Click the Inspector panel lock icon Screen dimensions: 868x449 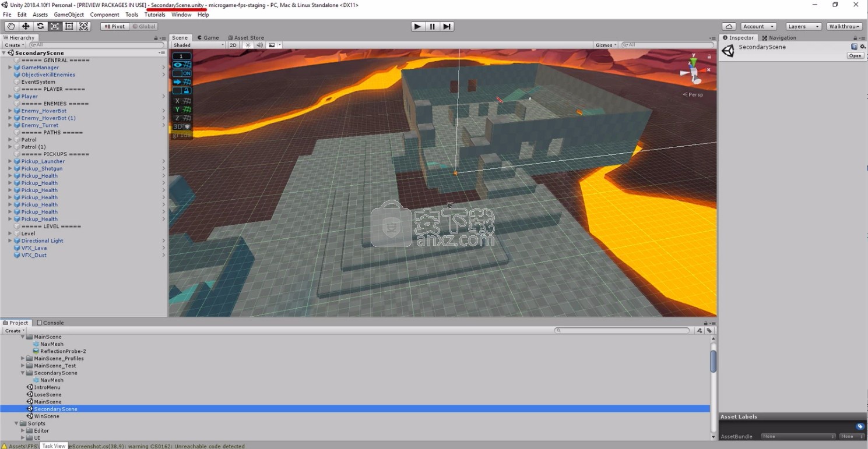click(x=856, y=37)
